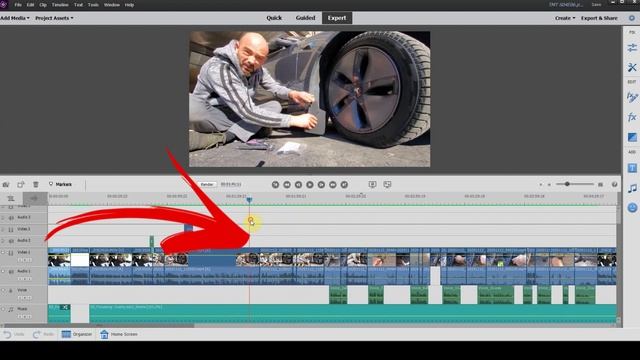Switch to Guided view tab

(305, 18)
